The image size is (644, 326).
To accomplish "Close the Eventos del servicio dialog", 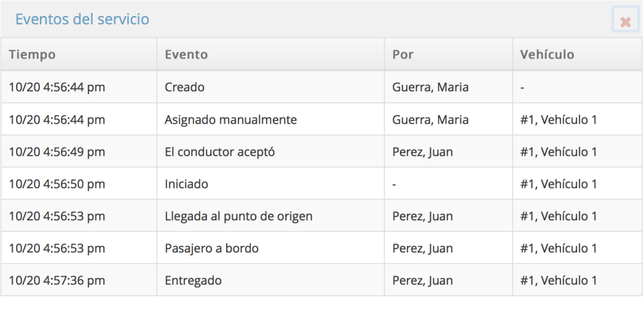I will [625, 22].
